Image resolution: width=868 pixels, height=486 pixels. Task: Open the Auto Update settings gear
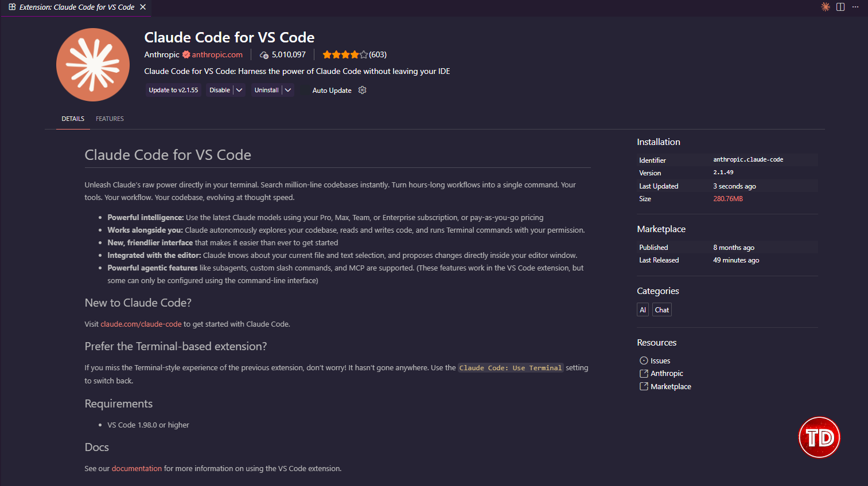tap(362, 90)
